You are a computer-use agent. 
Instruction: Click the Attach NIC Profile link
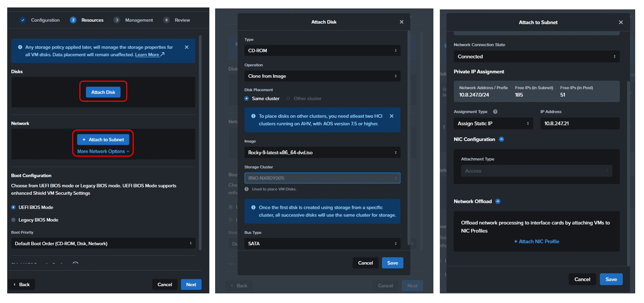pyautogui.click(x=537, y=242)
